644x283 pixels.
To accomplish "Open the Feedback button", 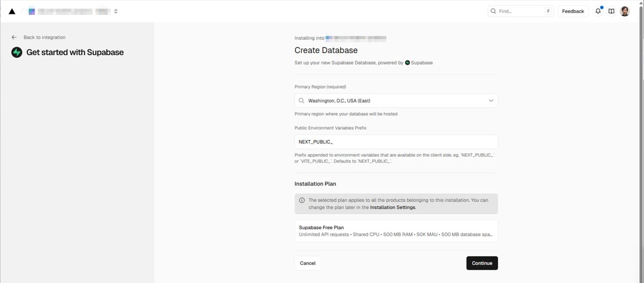I will tap(573, 11).
